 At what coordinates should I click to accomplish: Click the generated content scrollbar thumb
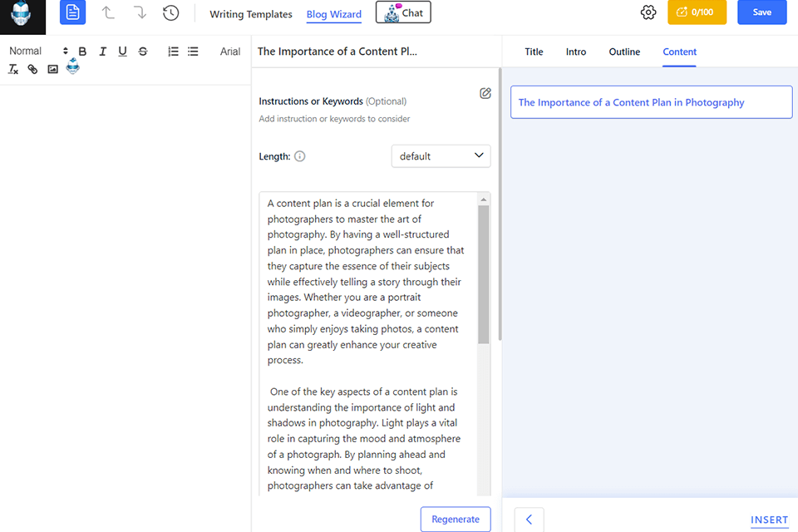point(484,275)
